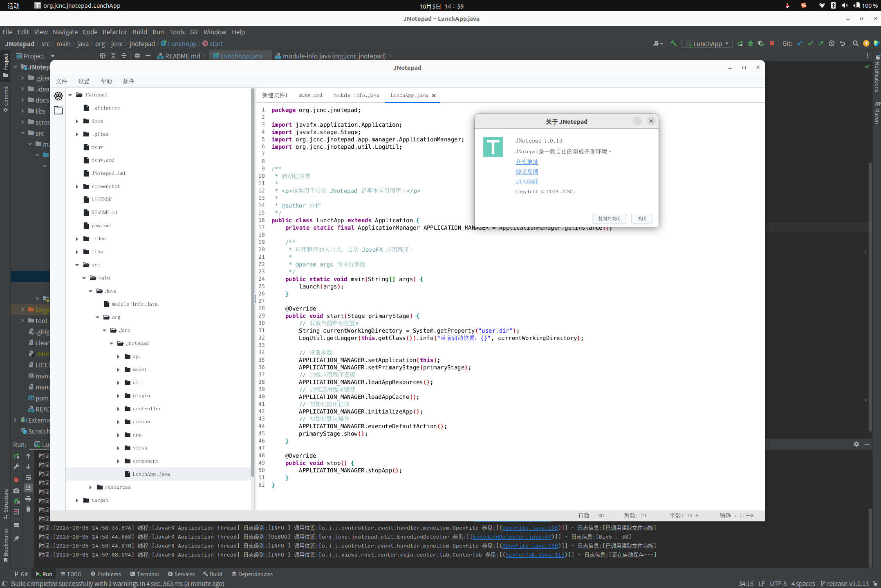Toggle scroll to end in Run console

coord(28,488)
